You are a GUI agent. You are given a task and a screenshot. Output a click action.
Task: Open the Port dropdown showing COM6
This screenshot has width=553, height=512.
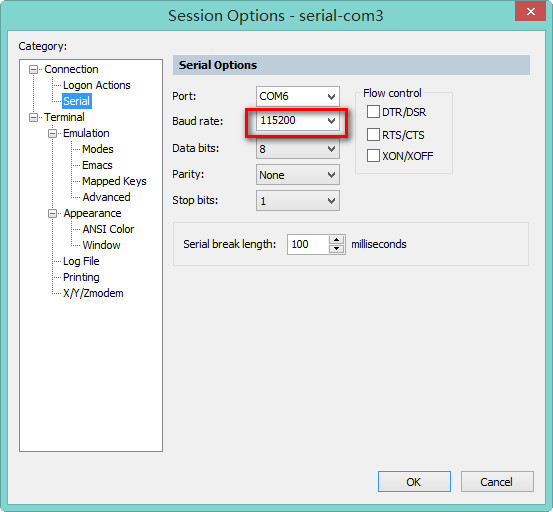pos(298,96)
